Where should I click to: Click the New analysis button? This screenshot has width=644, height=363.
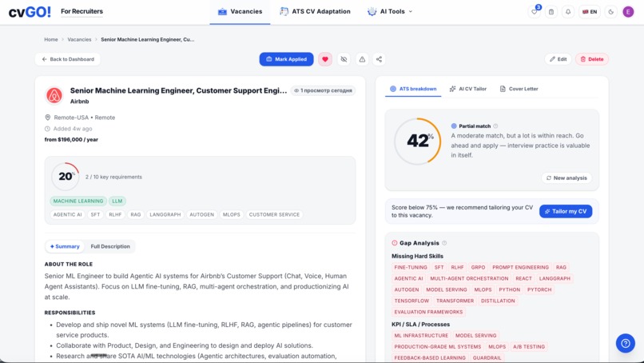click(x=566, y=178)
